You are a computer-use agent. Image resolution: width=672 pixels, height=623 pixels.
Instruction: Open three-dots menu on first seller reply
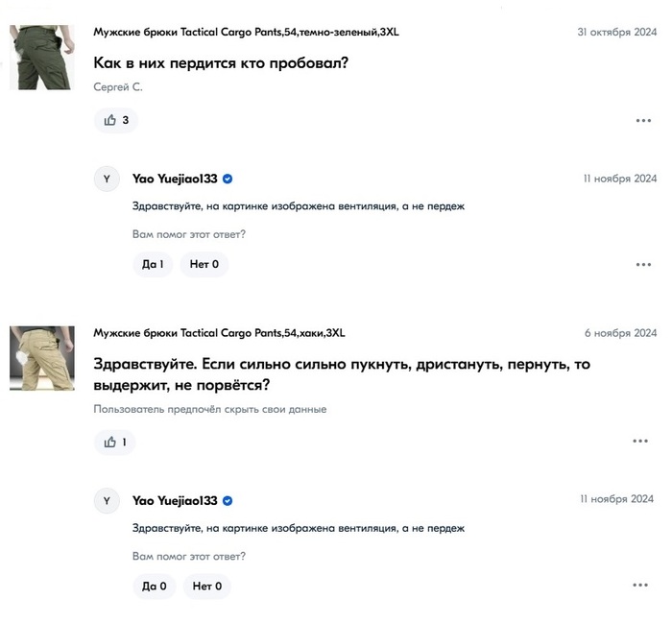(643, 264)
